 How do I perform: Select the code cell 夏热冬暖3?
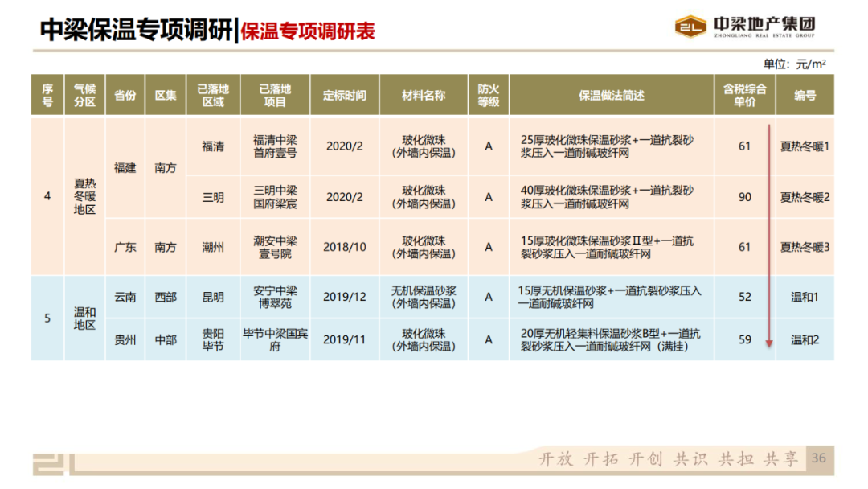pos(805,247)
